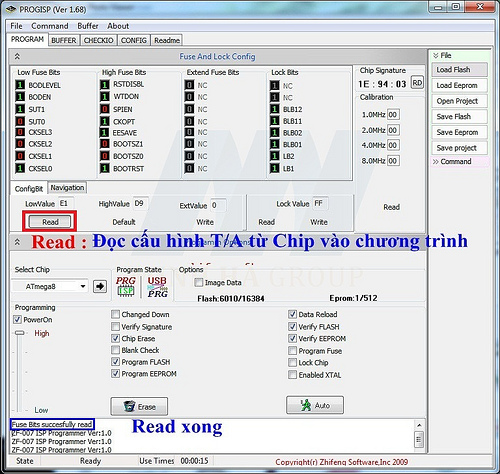The width and height of the screenshot is (500, 474).
Task: Switch to the BUFFER tab
Action: click(63, 40)
